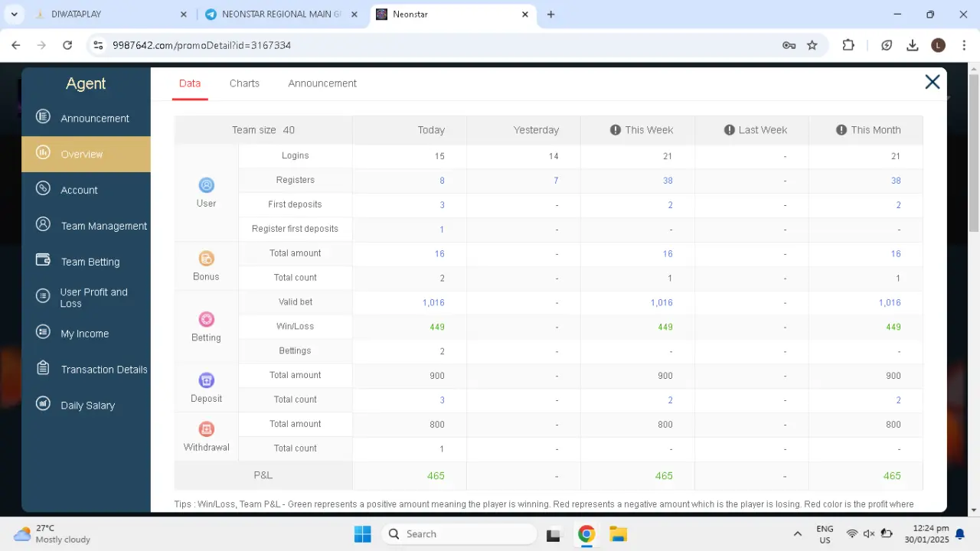Click the Withdrawal category icon
Viewport: 980px width, 551px height.
pos(206,429)
